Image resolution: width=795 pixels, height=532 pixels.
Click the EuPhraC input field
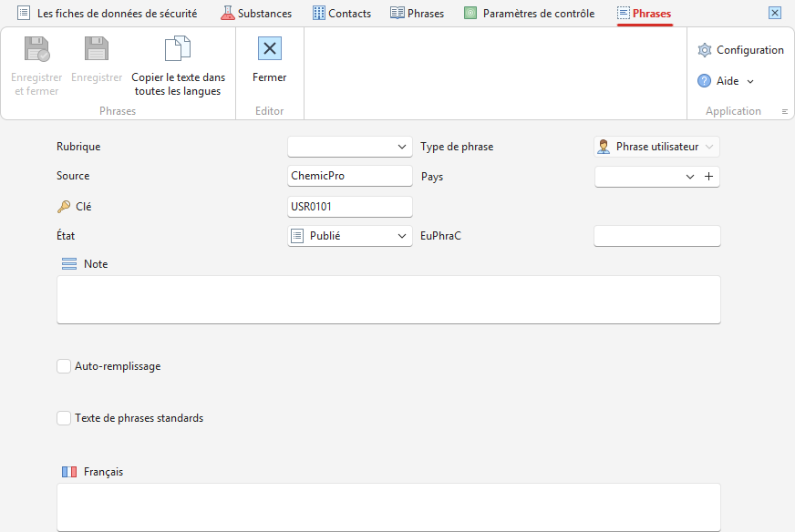pos(657,236)
